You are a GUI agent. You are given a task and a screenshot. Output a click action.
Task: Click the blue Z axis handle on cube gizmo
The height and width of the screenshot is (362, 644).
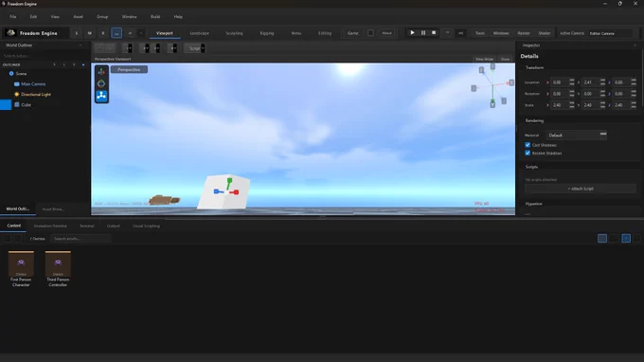click(216, 191)
